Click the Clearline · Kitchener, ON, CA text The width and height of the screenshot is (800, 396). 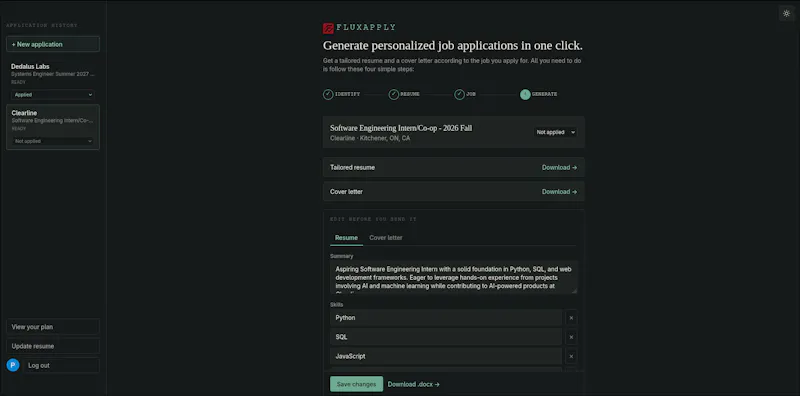[x=370, y=138]
